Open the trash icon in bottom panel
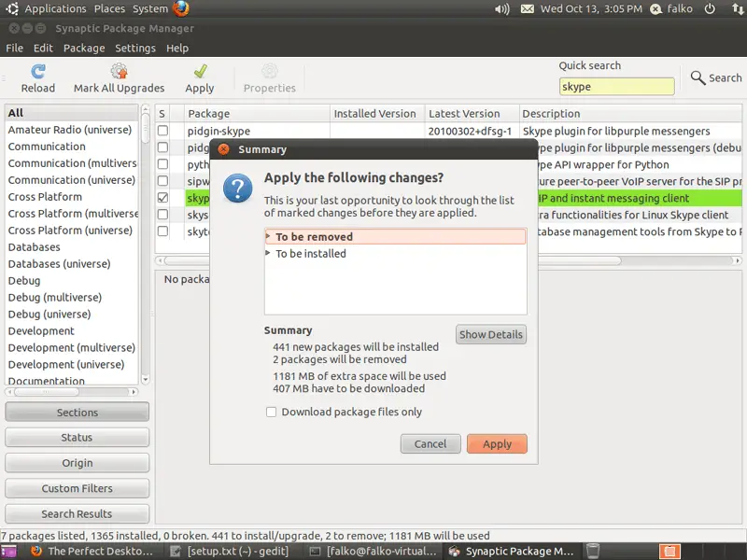 [x=593, y=551]
